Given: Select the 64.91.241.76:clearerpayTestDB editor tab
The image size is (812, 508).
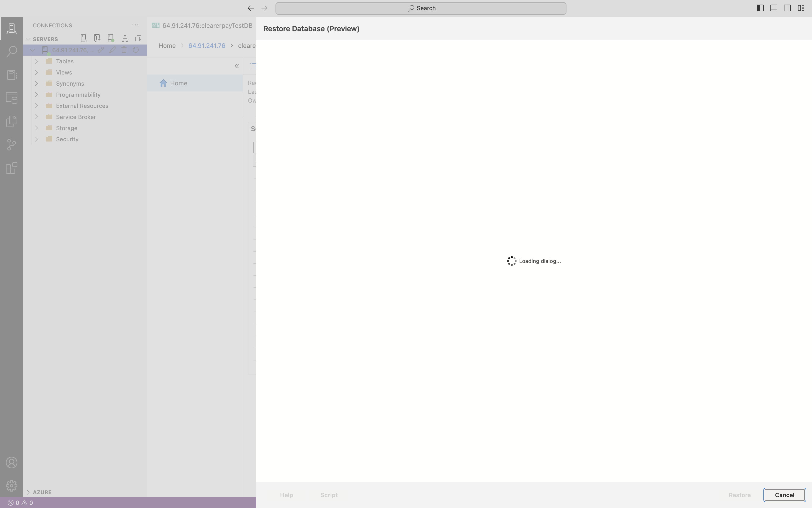Looking at the screenshot, I should (x=202, y=26).
